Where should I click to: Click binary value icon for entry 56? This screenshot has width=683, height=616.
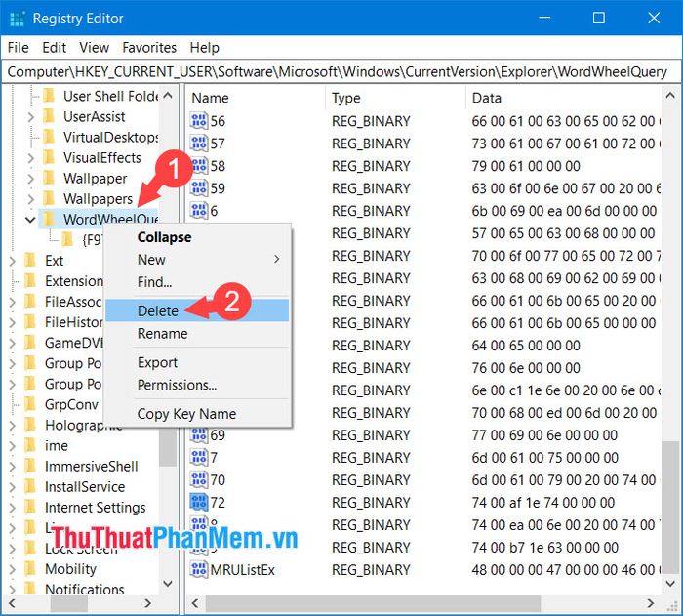(x=199, y=121)
